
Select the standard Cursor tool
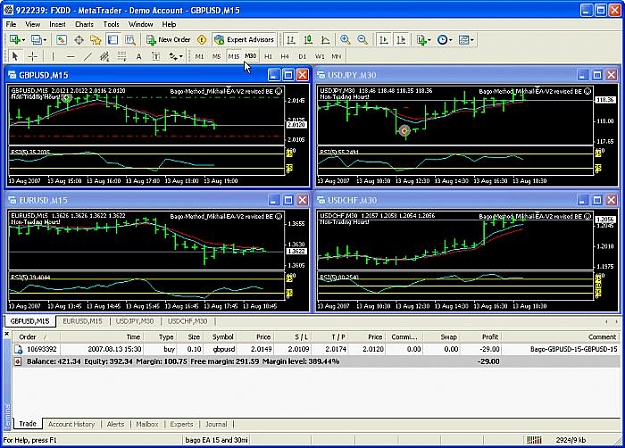coord(15,57)
